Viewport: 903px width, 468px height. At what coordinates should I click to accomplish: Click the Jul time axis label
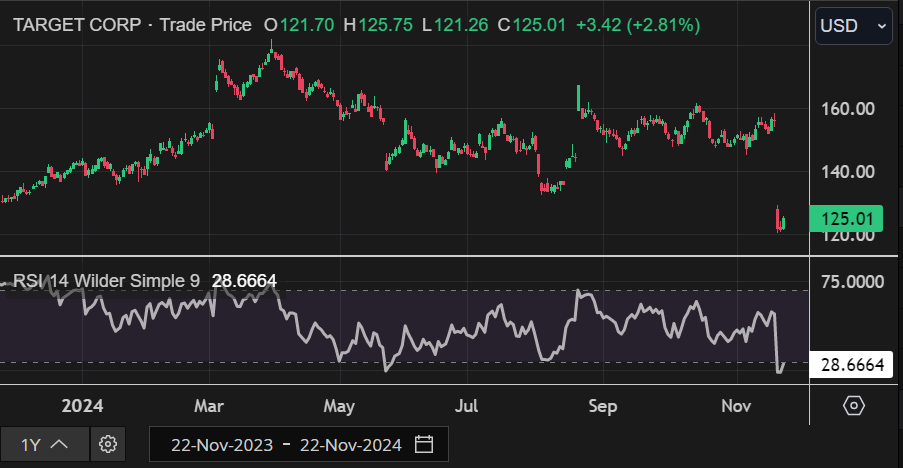click(466, 406)
